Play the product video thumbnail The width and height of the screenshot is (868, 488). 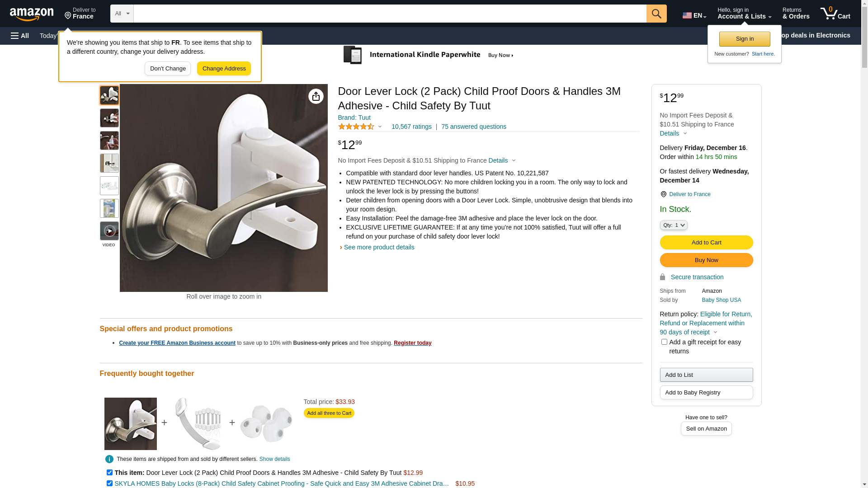pyautogui.click(x=109, y=231)
